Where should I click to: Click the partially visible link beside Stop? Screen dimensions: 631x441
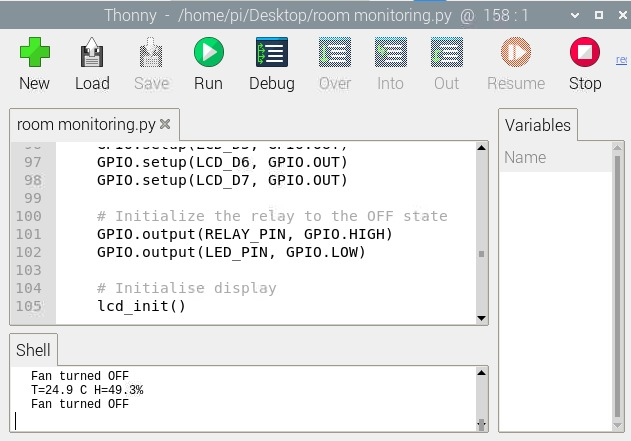622,60
